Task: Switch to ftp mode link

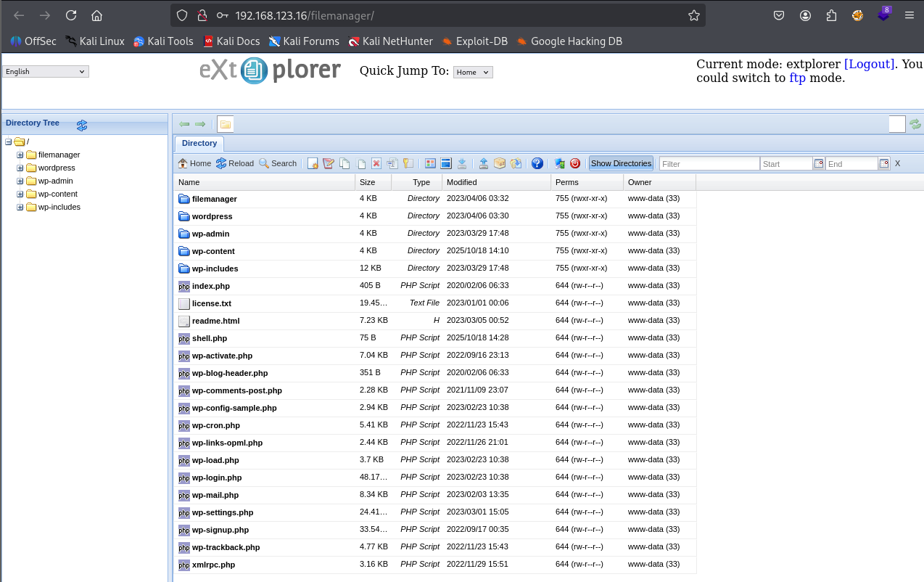Action: click(x=797, y=78)
